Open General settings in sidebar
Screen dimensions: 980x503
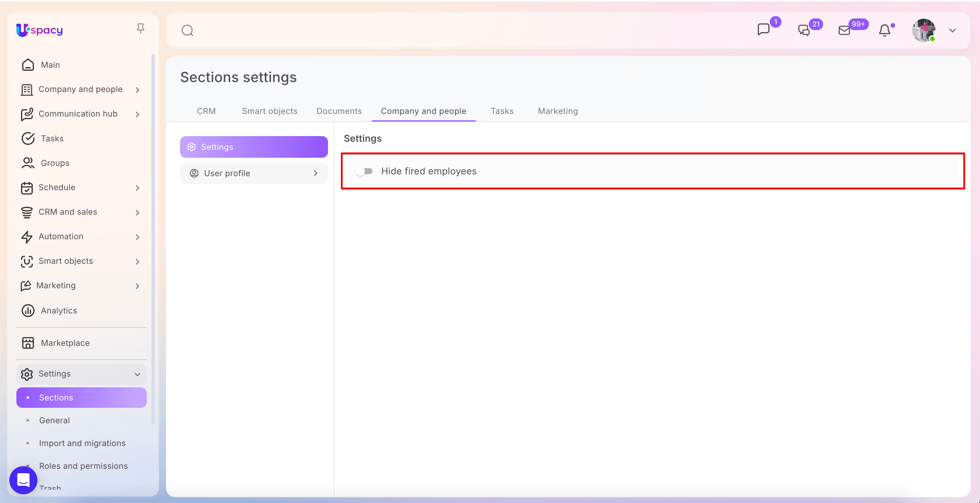pyautogui.click(x=81, y=420)
